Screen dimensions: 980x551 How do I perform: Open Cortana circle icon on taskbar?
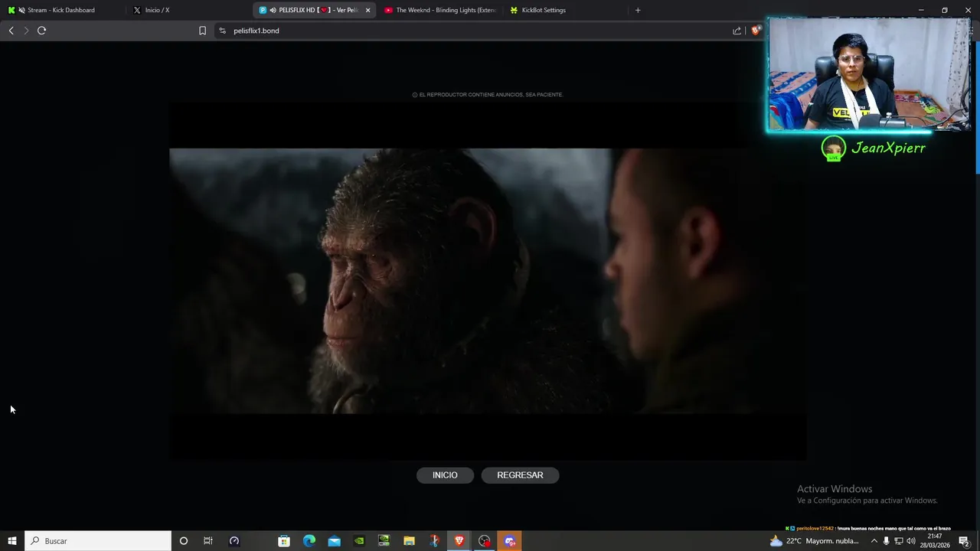183,541
